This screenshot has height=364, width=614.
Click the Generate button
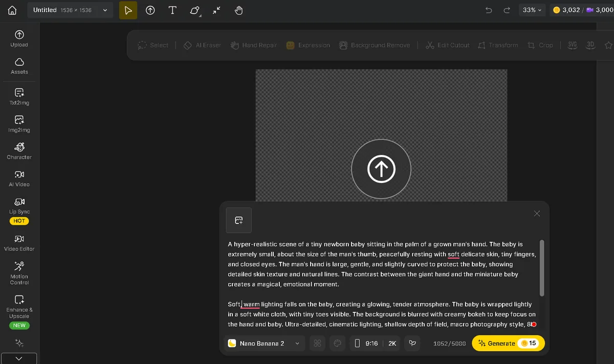click(508, 344)
